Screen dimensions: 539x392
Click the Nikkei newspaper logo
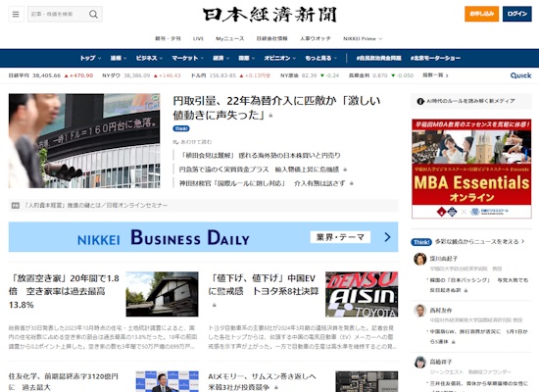[269, 15]
